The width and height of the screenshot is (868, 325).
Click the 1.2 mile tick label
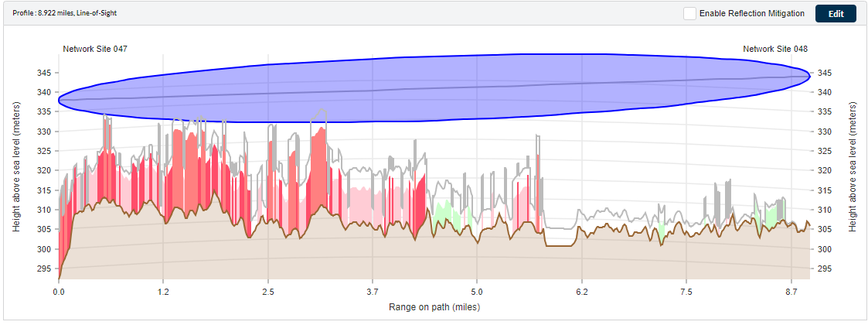click(x=163, y=292)
